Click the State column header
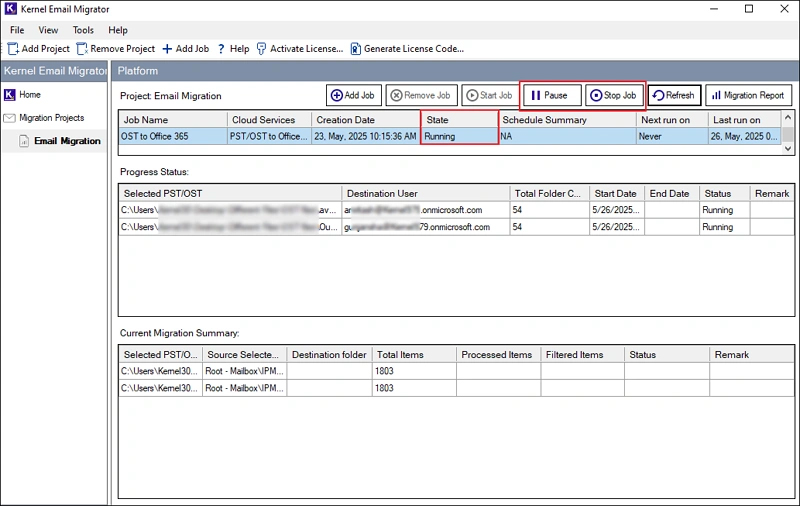The width and height of the screenshot is (800, 506). (459, 120)
